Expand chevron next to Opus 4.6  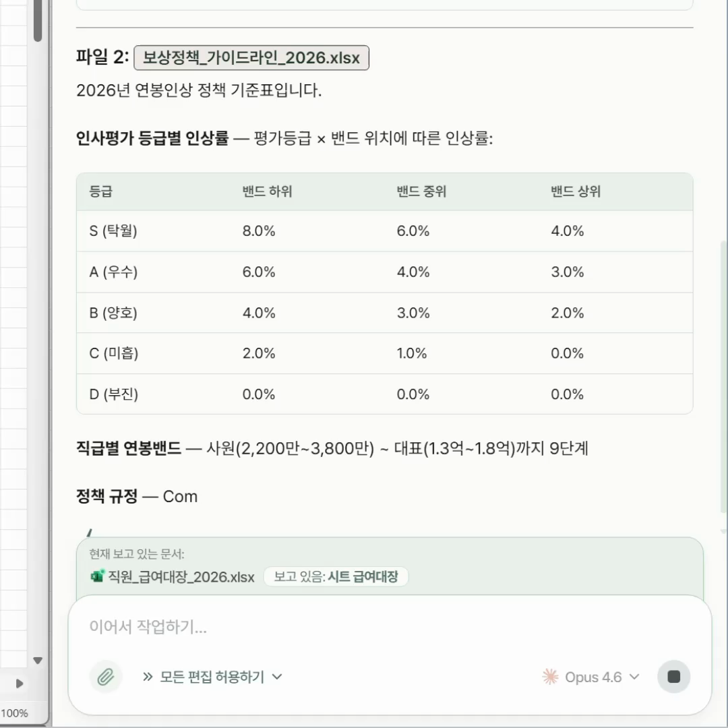point(634,677)
